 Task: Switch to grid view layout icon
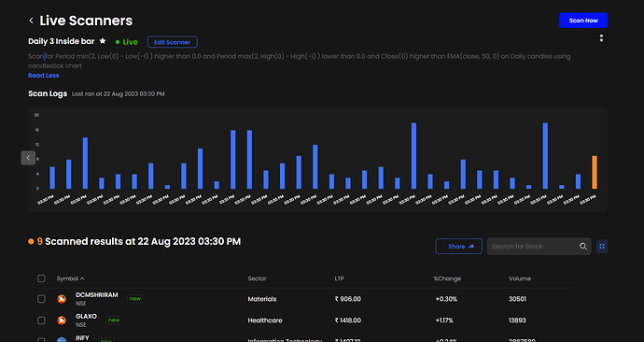(602, 247)
